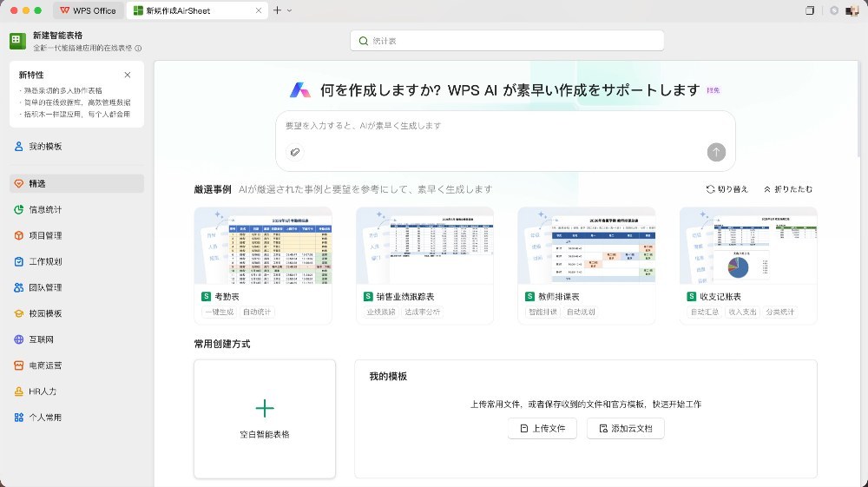Image resolution: width=868 pixels, height=487 pixels.
Task: Click the green 新建智能表格 app icon
Action: click(x=17, y=41)
